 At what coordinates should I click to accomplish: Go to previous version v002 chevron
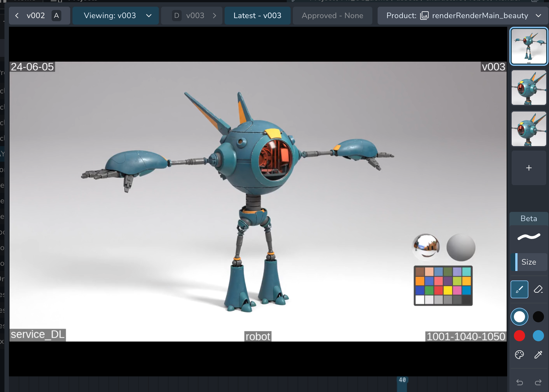[17, 16]
